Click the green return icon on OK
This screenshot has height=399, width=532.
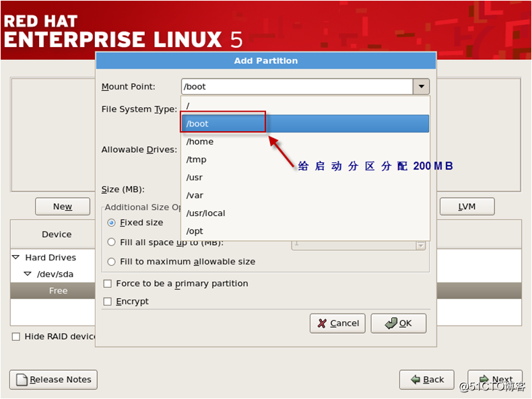click(391, 323)
